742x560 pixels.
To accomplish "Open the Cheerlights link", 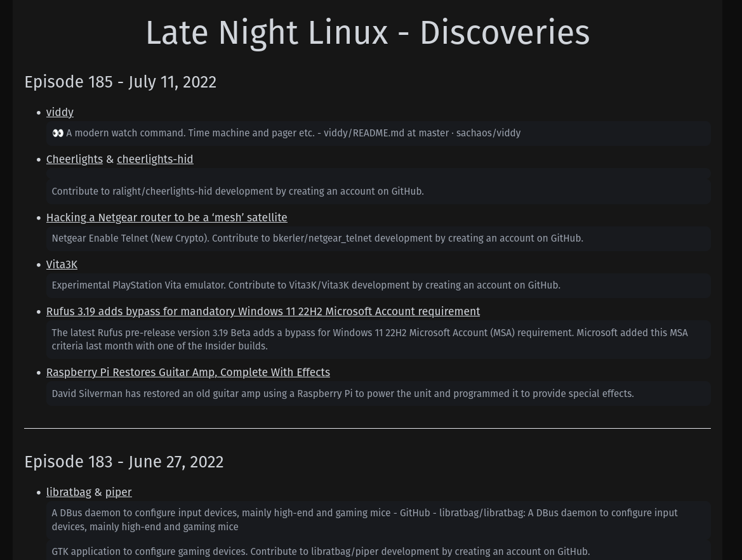I will pyautogui.click(x=74, y=159).
